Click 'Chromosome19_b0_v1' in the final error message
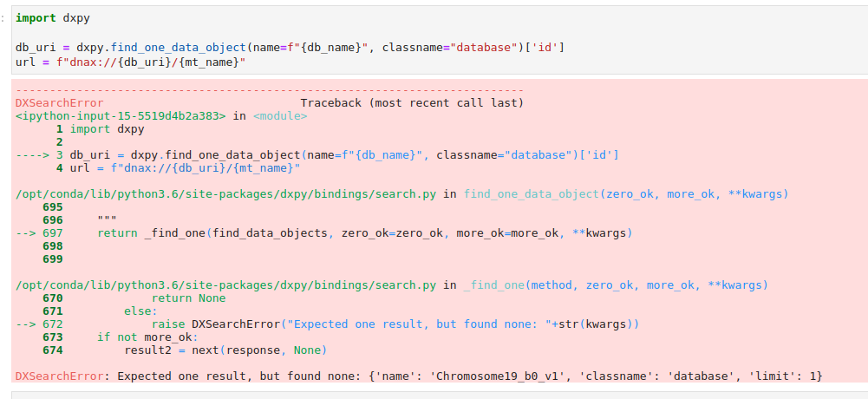Screen dimensions: 868x399 [x=501, y=376]
